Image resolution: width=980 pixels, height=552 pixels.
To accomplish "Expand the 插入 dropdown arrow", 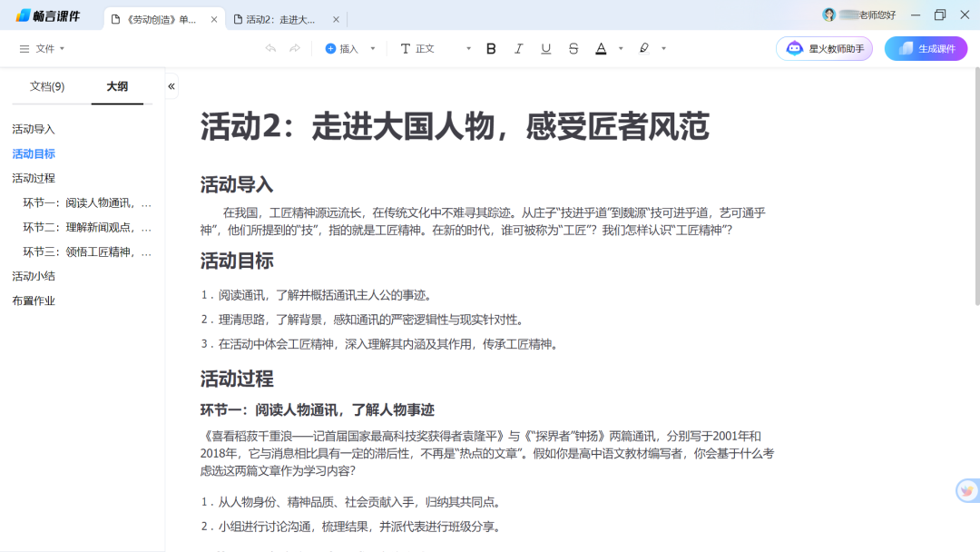I will point(373,49).
